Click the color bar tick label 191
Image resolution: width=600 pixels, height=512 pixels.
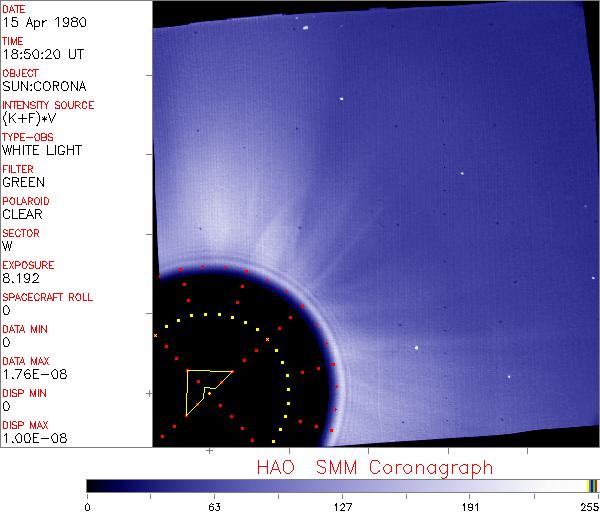click(470, 507)
